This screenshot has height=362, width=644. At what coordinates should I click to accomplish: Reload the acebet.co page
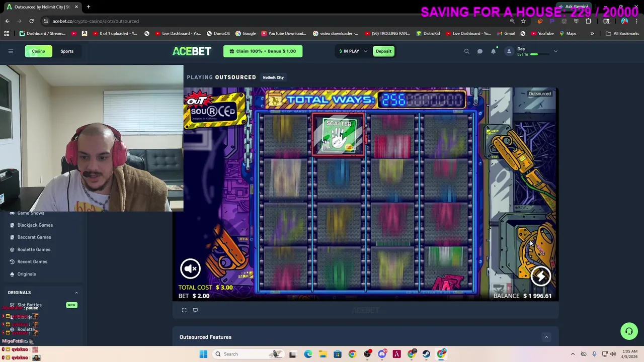(x=31, y=21)
